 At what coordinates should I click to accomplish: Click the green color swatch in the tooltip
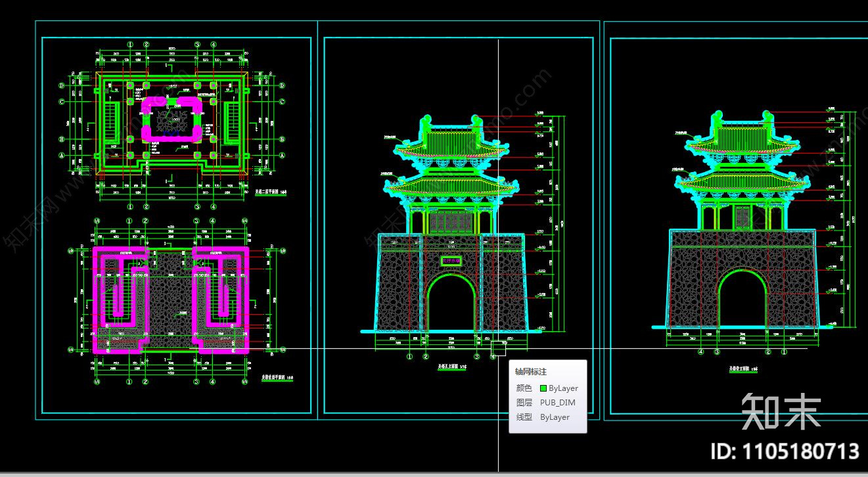543,388
